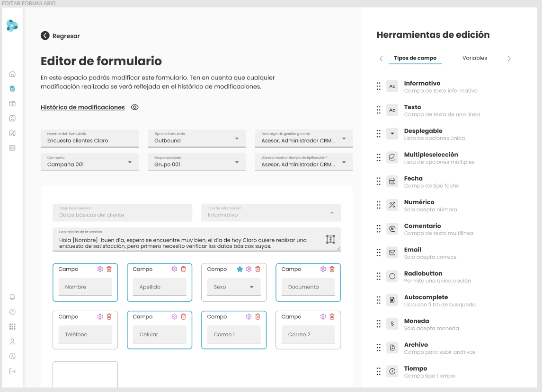Screen dimensions: 542x392
Task: Click the Descripción de la sección textarea
Action: 197,239
